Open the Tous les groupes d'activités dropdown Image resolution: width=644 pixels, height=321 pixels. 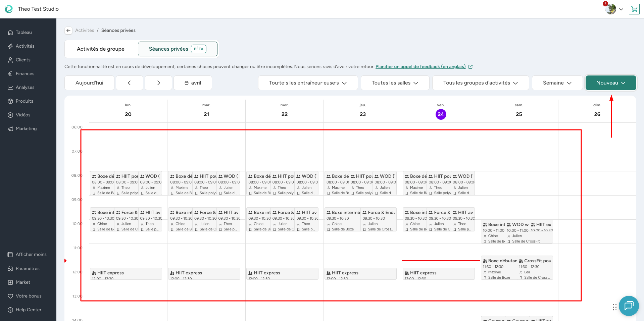(x=480, y=83)
